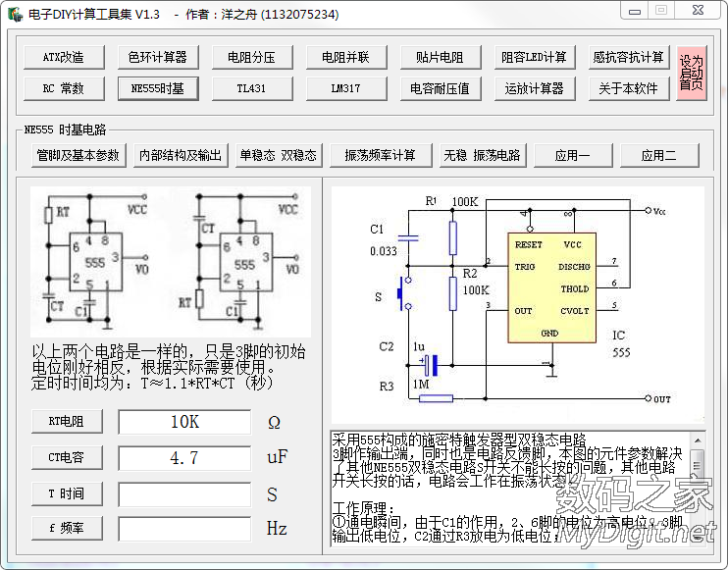Click the CT电容 button

67,458
